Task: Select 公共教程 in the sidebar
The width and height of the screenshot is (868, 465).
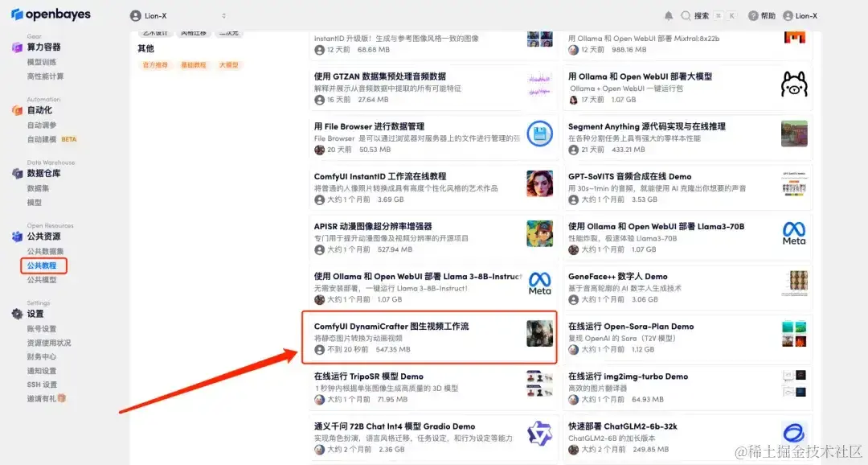Action: point(42,265)
